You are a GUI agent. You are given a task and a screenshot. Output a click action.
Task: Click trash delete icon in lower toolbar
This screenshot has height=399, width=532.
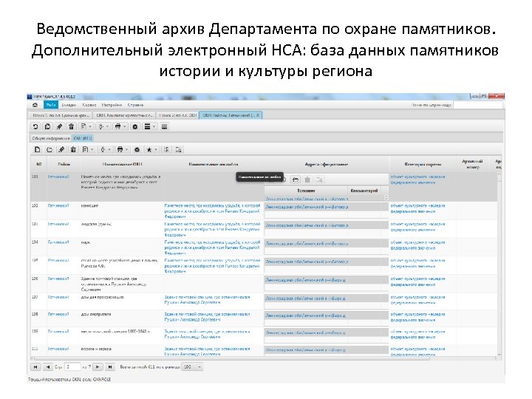click(x=73, y=149)
